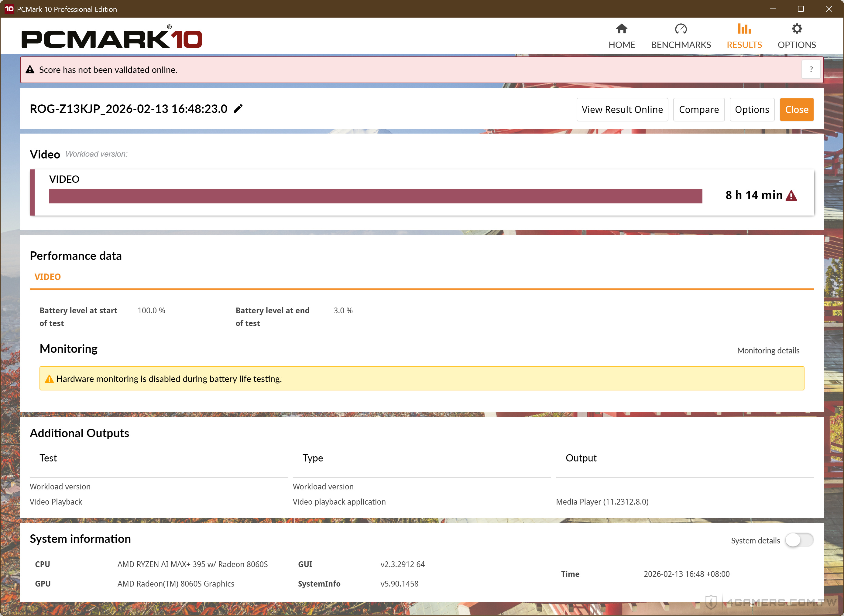Select the Results bar chart icon
Screen dimensions: 844x616
(x=744, y=29)
